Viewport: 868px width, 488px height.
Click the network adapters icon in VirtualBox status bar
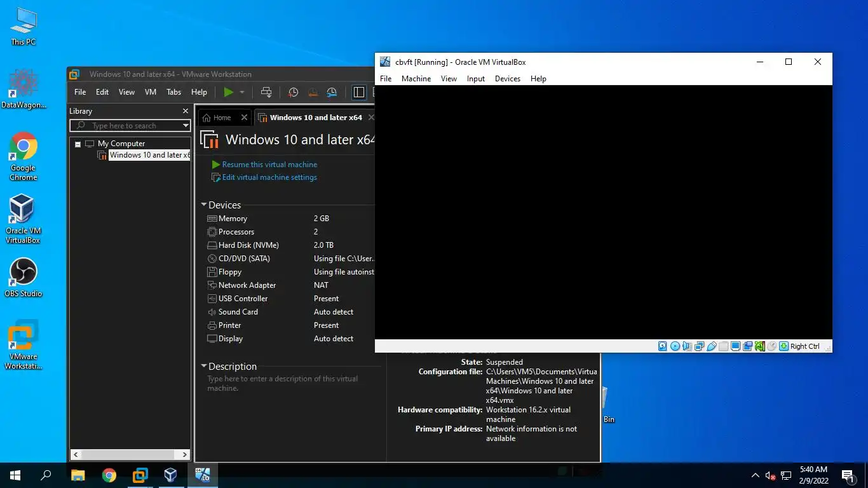(x=700, y=346)
